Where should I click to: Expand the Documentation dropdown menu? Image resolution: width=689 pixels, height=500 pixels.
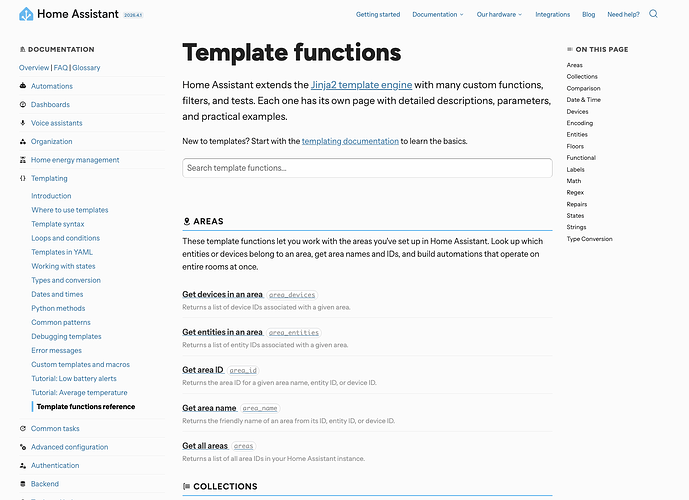pos(438,15)
